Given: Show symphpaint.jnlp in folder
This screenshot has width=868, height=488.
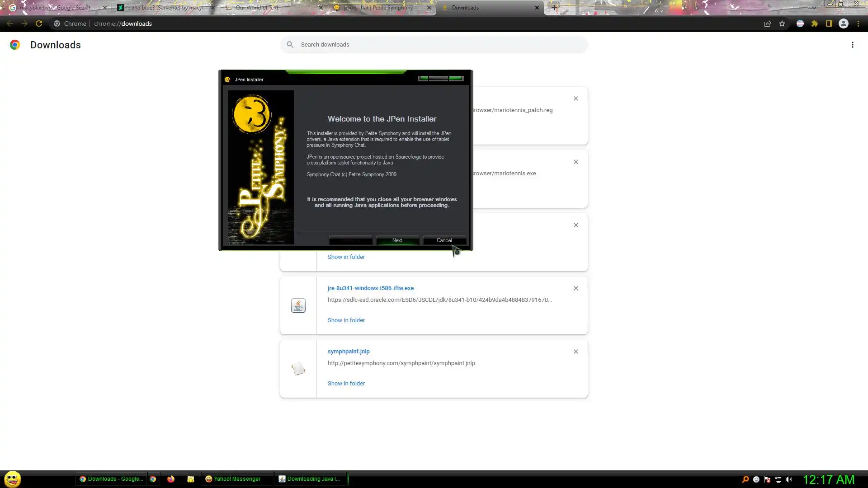Looking at the screenshot, I should pyautogui.click(x=346, y=384).
